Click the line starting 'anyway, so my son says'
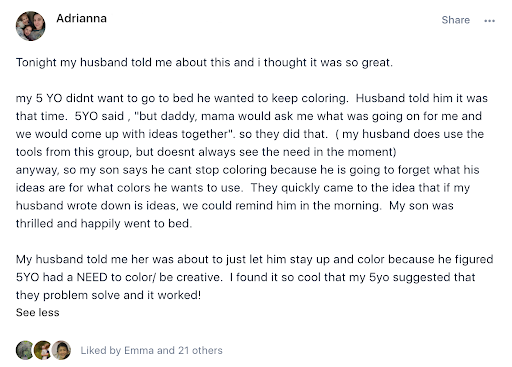 247,170
